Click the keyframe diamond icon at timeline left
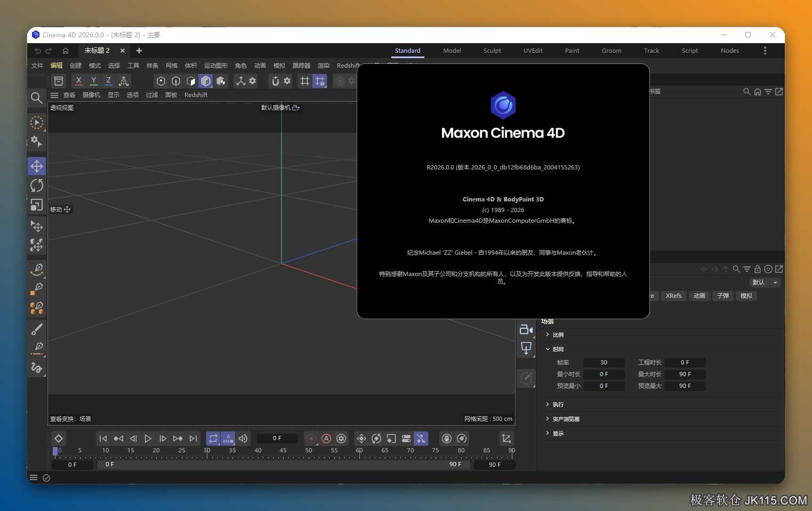This screenshot has height=511, width=812. 59,439
